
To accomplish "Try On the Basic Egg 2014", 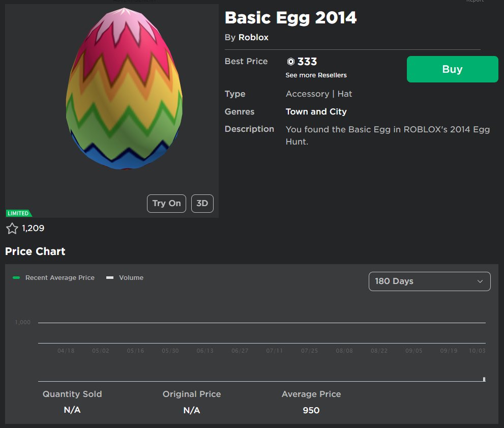I will coord(166,203).
